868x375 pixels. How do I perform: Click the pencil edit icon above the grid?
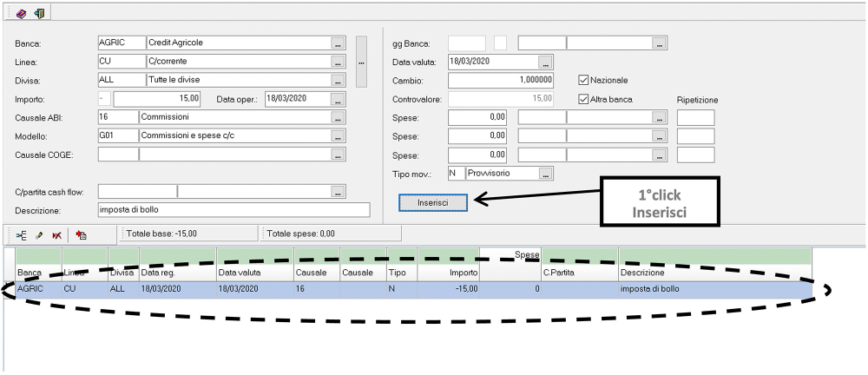[39, 234]
